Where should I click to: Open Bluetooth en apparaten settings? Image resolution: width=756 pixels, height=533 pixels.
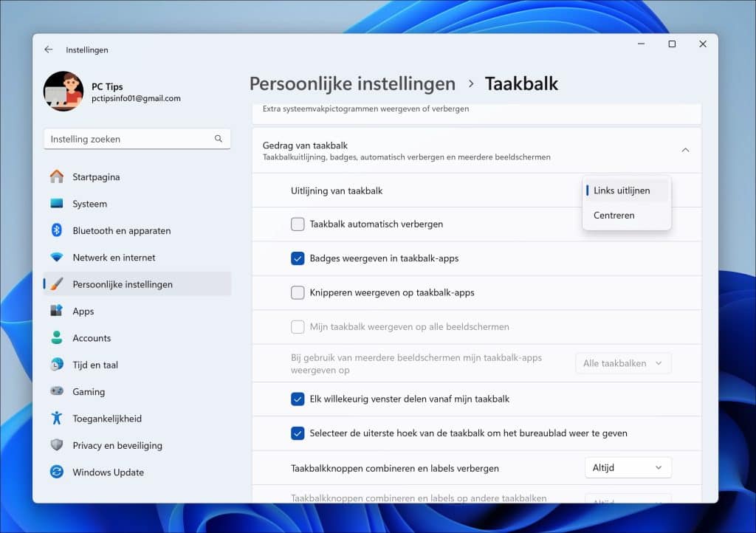click(137, 230)
